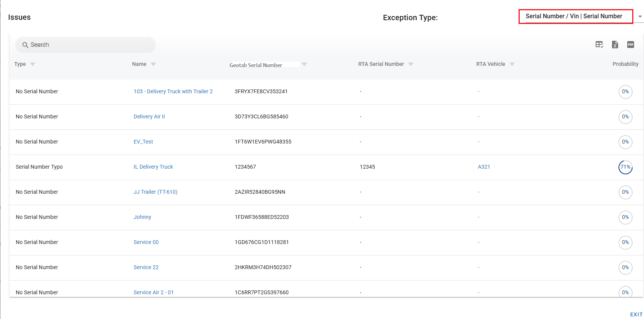Open the RTA Vehicle column filter
Image resolution: width=644 pixels, height=319 pixels.
tap(512, 64)
